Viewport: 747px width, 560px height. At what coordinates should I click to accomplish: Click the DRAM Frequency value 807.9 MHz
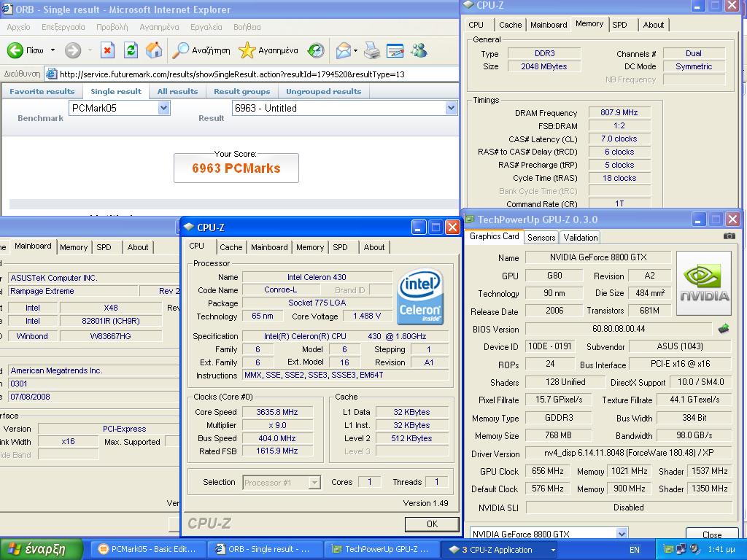click(x=619, y=112)
